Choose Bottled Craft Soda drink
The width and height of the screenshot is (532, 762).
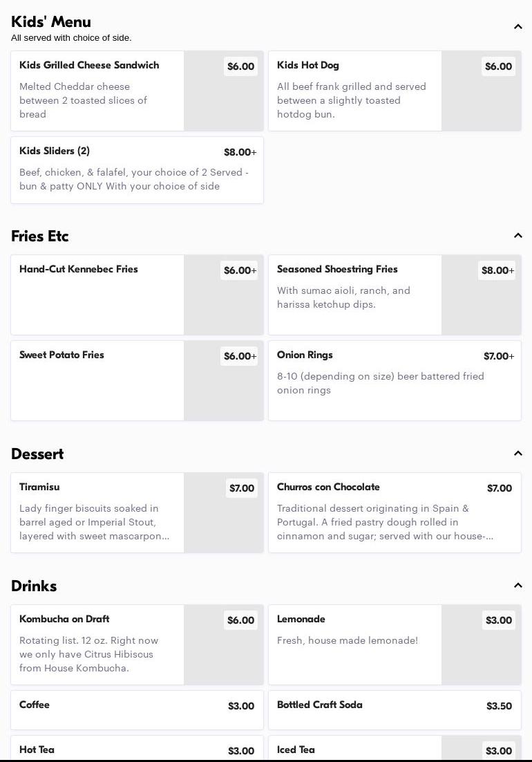point(395,709)
